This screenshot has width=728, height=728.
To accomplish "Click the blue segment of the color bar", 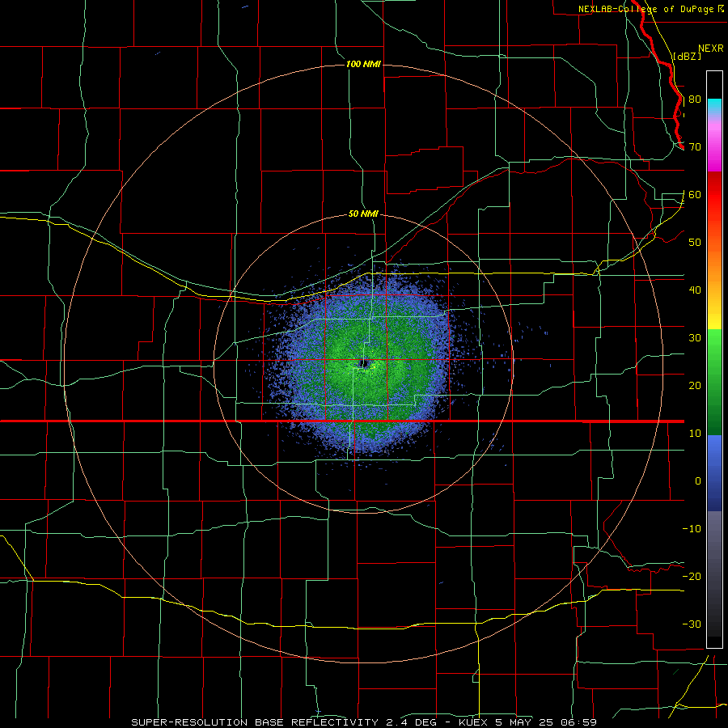I will 714,473.
